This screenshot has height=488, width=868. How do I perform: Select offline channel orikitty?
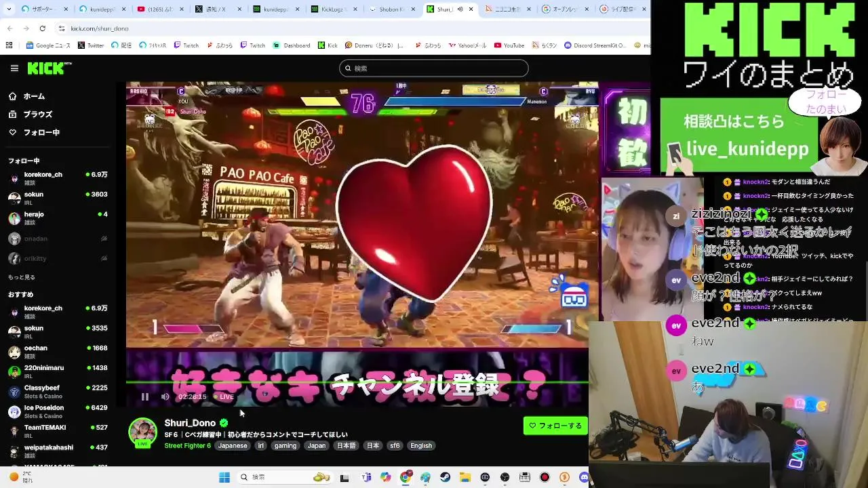58,258
